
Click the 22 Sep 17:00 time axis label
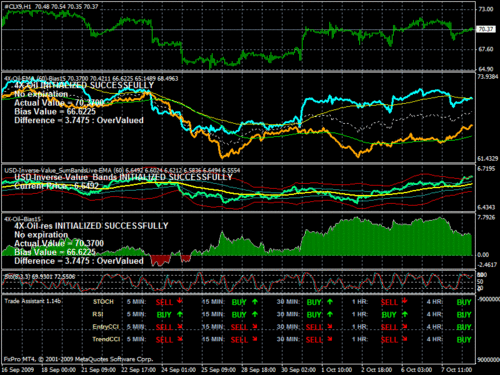[x=138, y=370]
